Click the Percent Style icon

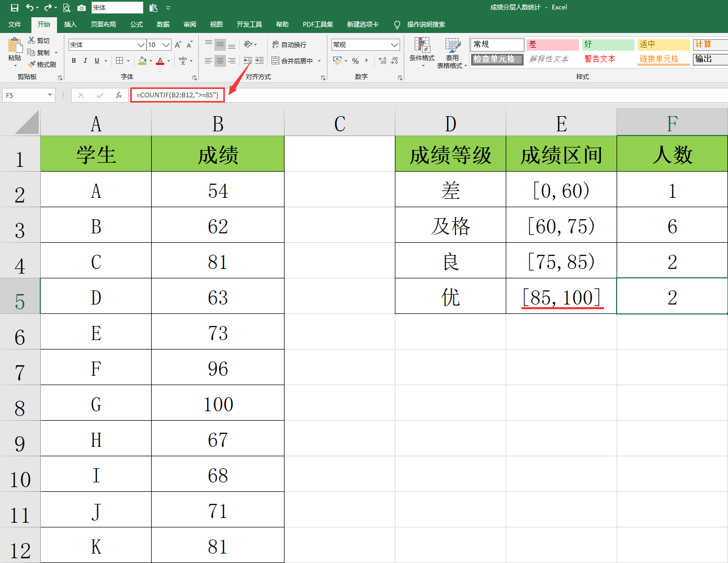[x=355, y=61]
